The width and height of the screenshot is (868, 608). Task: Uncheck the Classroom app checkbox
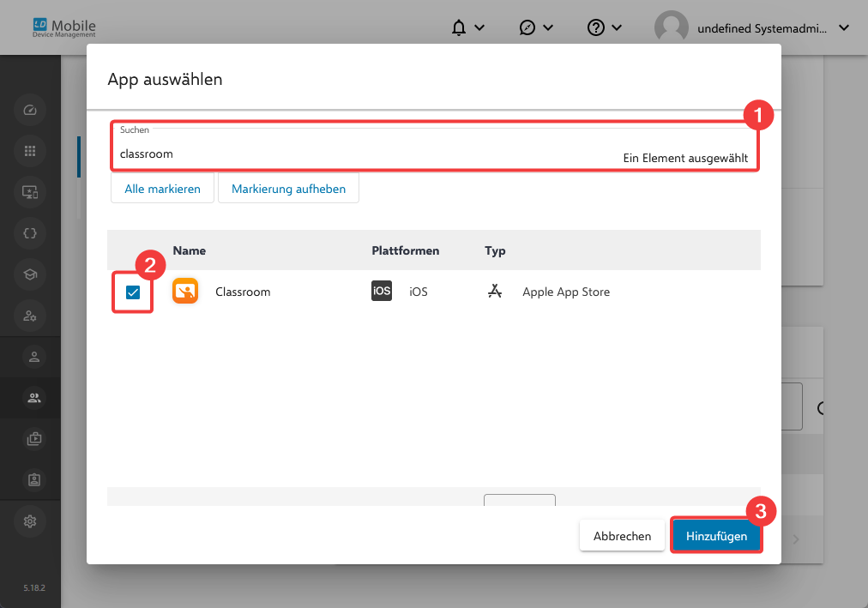(133, 292)
